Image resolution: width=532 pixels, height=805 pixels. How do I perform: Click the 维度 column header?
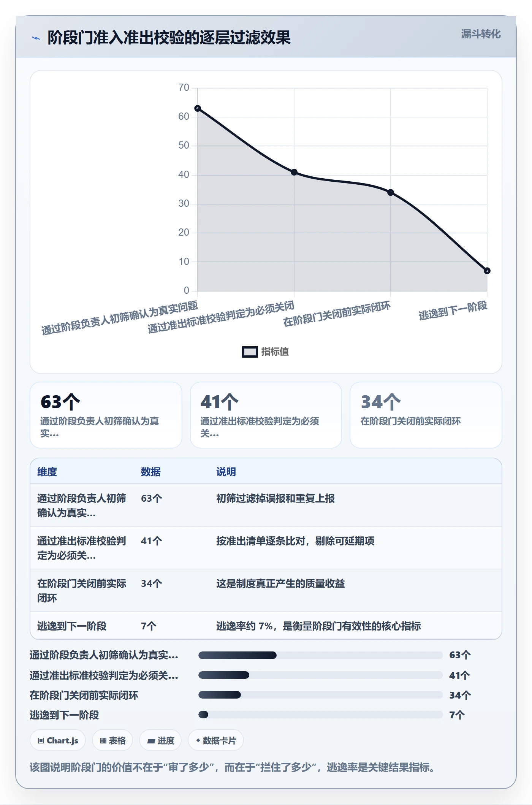[47, 472]
